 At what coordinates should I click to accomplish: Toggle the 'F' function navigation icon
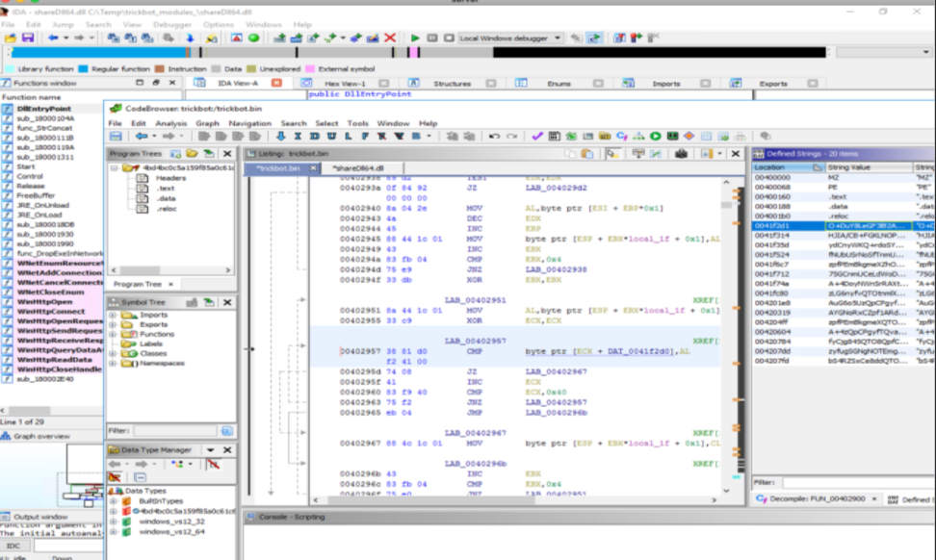click(x=365, y=137)
